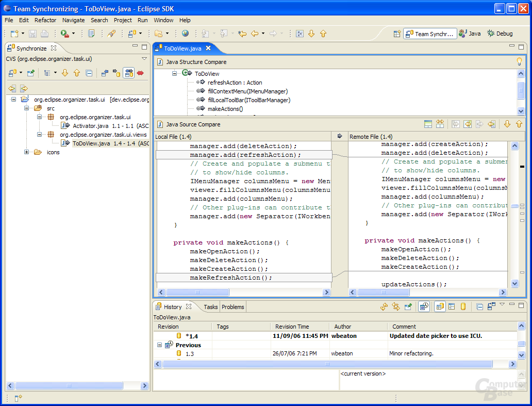532x406 pixels.
Task: Toggle Group Revisions by Date in History
Action: (424, 307)
